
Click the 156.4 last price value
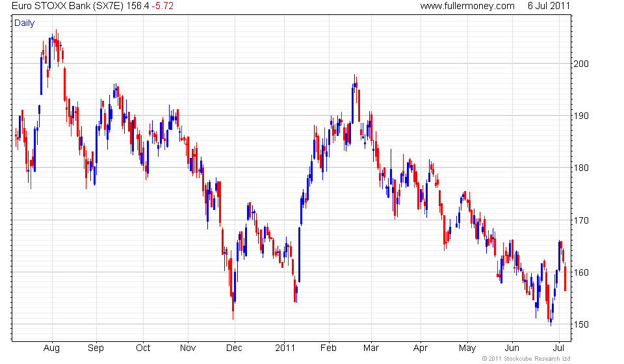click(138, 6)
